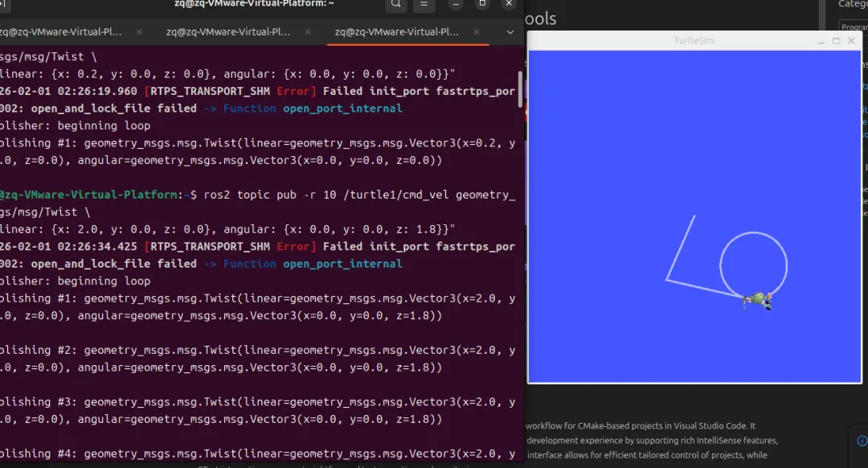Click the terminal vertical scrollbar thumb
Screen dimensions: 868x468
pos(520,89)
